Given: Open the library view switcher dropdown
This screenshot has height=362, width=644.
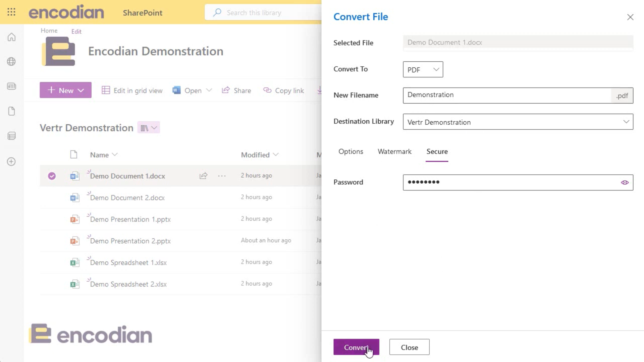Looking at the screenshot, I should (x=149, y=128).
